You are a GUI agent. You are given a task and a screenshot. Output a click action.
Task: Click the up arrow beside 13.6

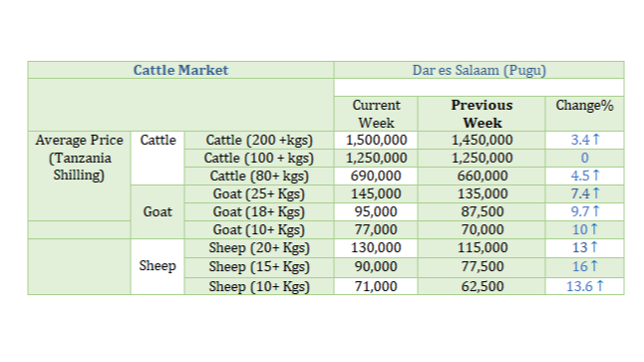coord(600,285)
